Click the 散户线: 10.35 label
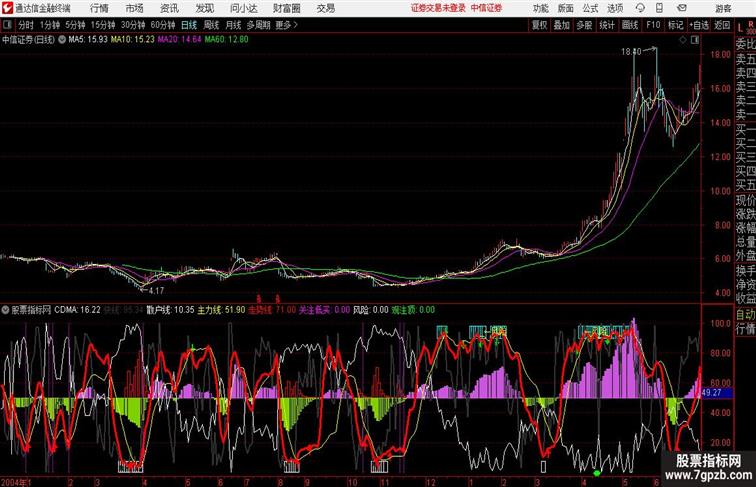The image size is (756, 487). tap(171, 310)
